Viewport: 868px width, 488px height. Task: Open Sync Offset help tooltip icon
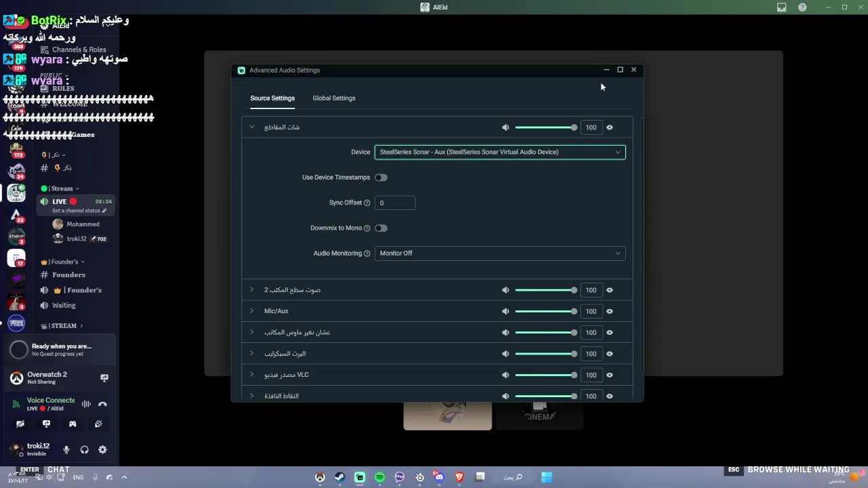click(367, 203)
